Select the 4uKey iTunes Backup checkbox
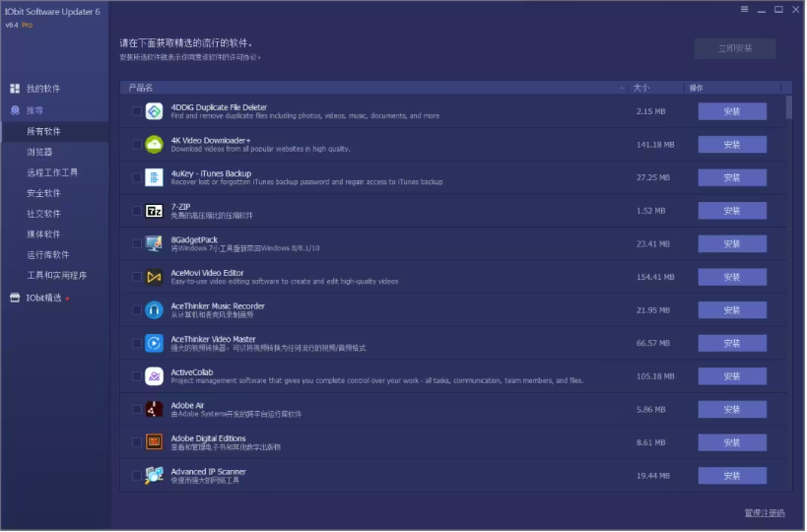This screenshot has height=532, width=807. [137, 177]
